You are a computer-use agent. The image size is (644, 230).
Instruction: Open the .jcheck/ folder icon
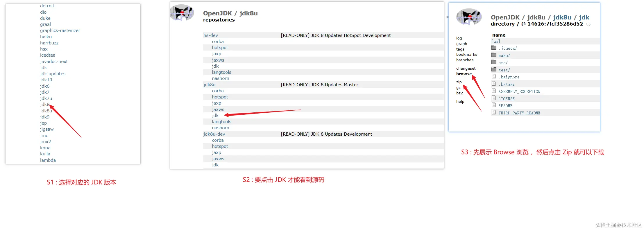[x=494, y=48]
